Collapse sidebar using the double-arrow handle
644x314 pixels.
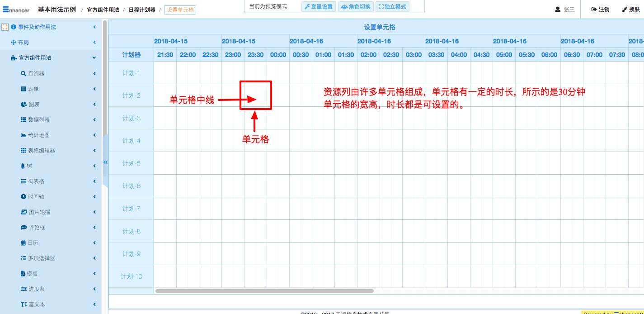pos(105,162)
